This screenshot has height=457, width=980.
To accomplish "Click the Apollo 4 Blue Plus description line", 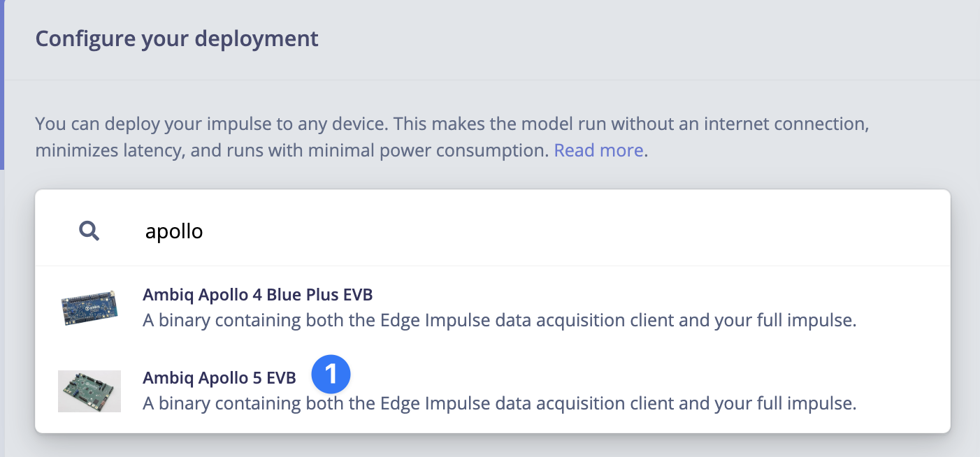I will point(499,321).
